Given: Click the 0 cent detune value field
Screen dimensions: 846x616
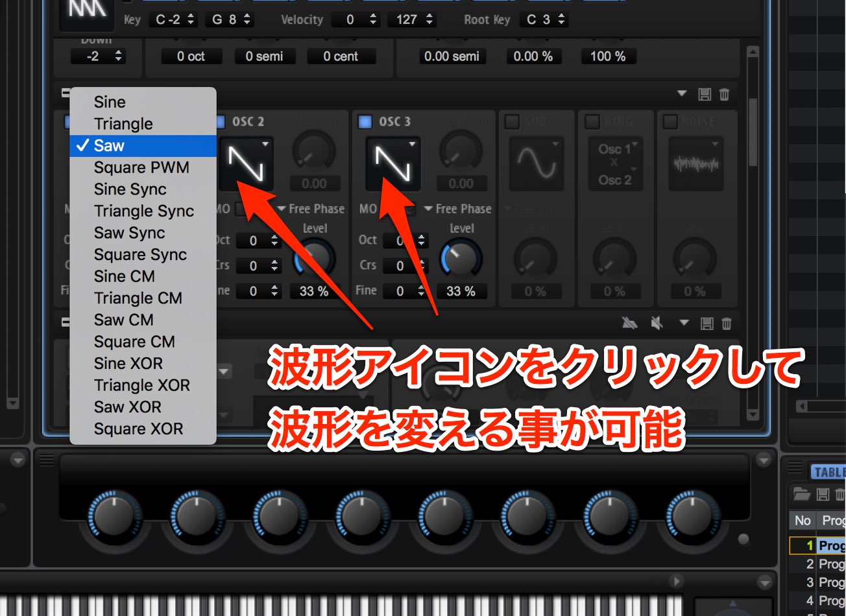Looking at the screenshot, I should [341, 56].
